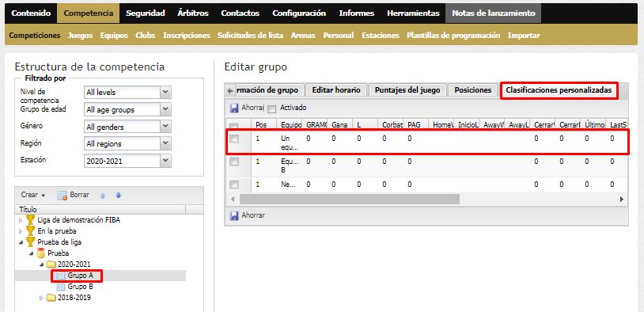Image resolution: width=644 pixels, height=312 pixels.
Task: Go to Clubs submenu
Action: (x=146, y=36)
